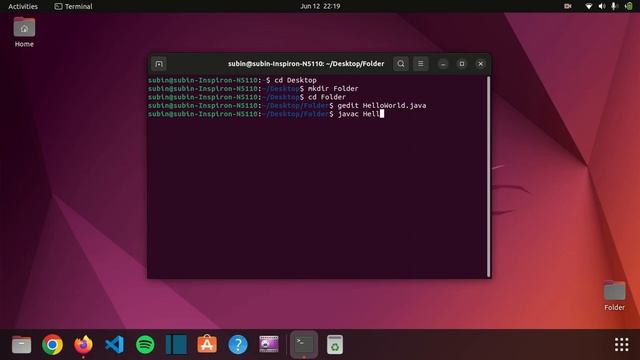The width and height of the screenshot is (640, 360).
Task: Open the Terminal search tool
Action: pos(401,64)
